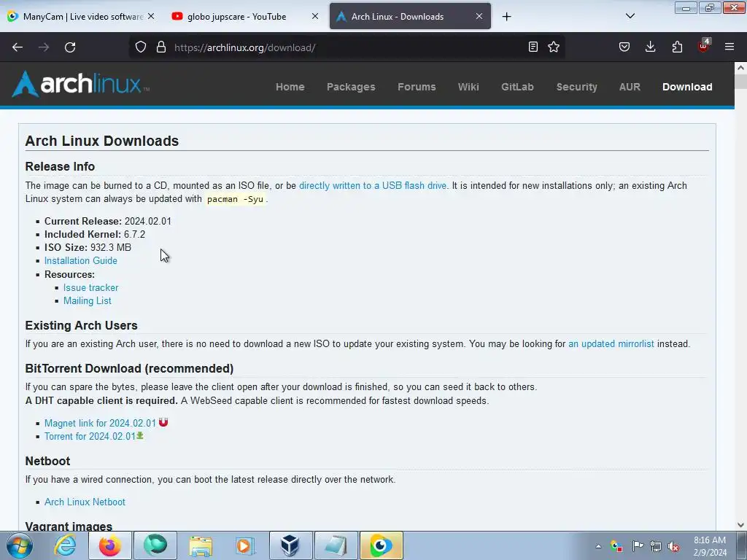Close the Arch Linux Downloads tab
This screenshot has width=747, height=560.
coord(479,16)
